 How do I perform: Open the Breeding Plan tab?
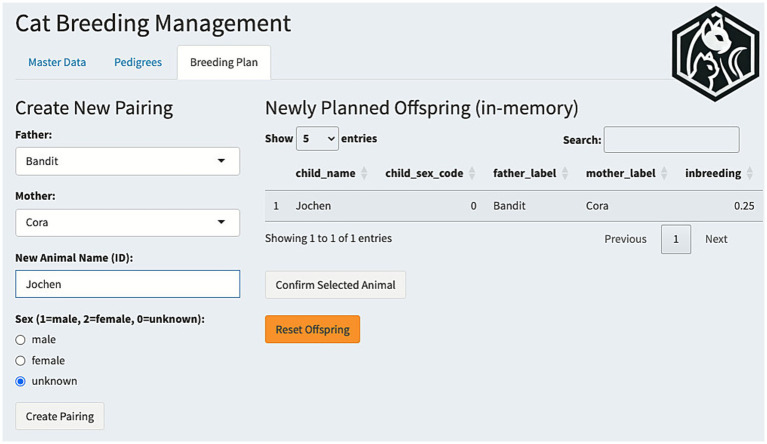pos(224,63)
